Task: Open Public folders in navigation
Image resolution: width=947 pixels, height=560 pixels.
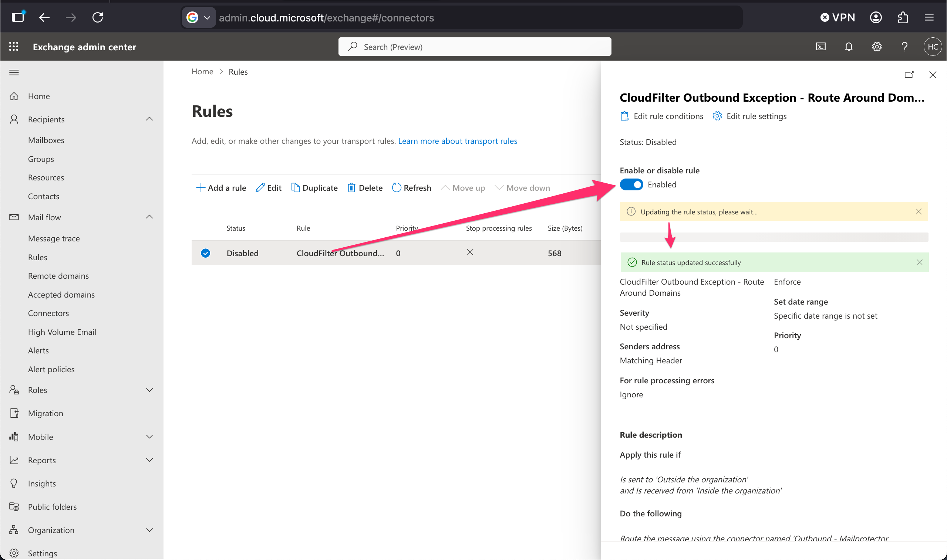Action: (52, 507)
